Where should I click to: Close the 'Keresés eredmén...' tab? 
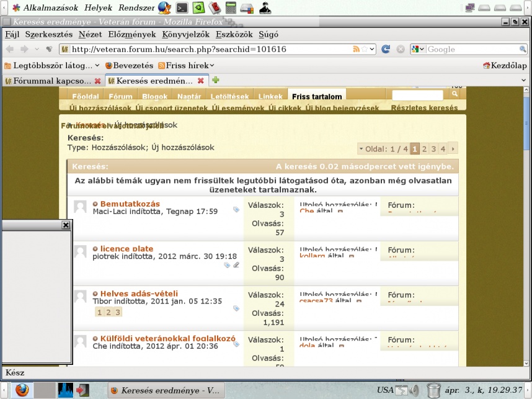(201, 81)
